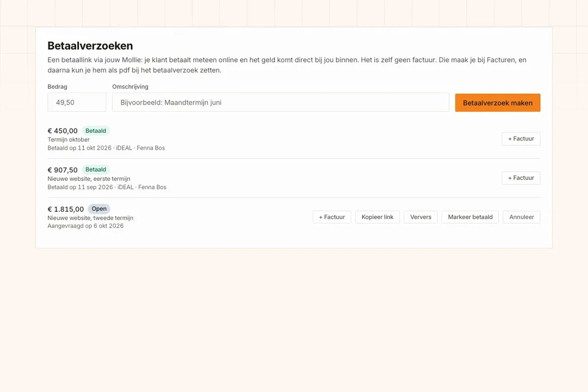This screenshot has height=392, width=588.
Task: Click the Bedrag amount input field
Action: tap(77, 102)
